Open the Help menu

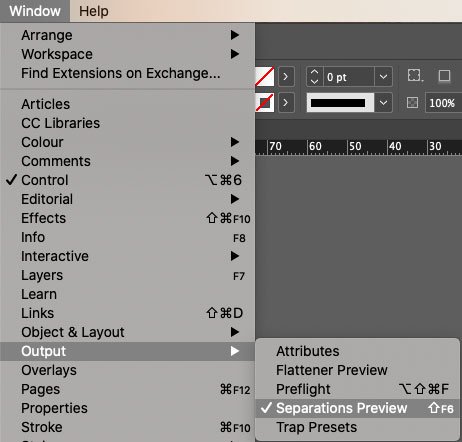[94, 11]
